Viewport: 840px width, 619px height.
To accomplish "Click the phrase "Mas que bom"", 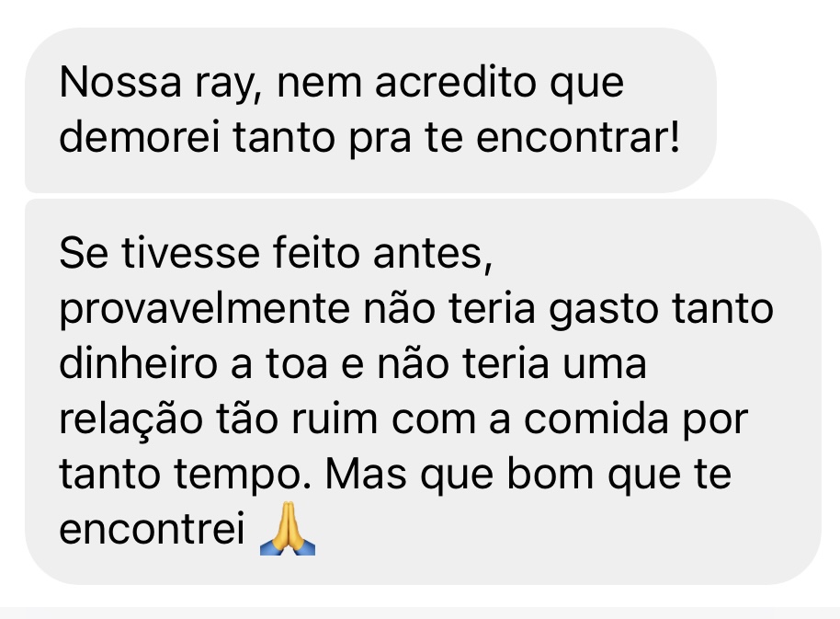I will click(x=460, y=475).
